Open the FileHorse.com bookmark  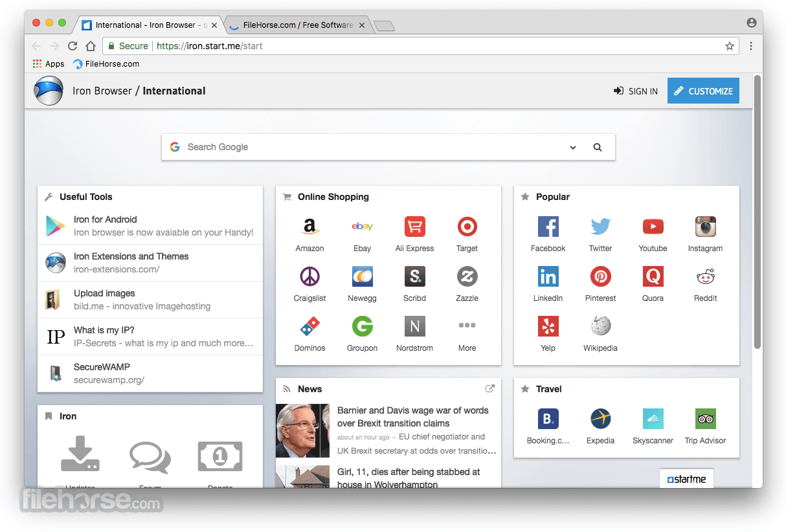(x=106, y=64)
